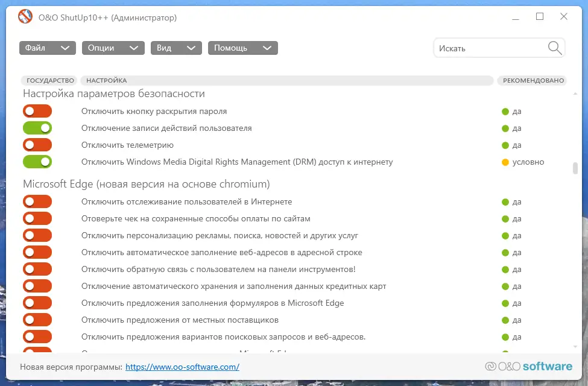Click inside the Искать search field
This screenshot has height=386, width=588.
coord(482,48)
